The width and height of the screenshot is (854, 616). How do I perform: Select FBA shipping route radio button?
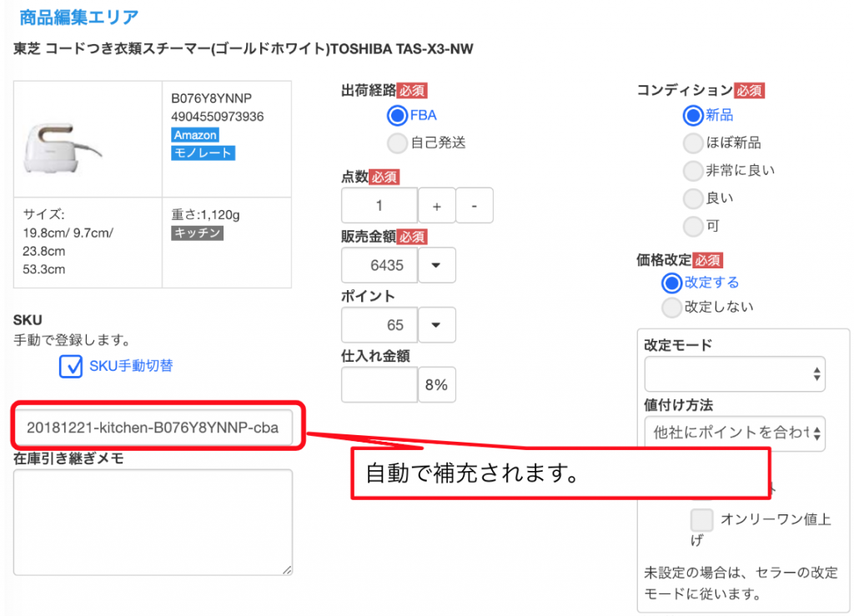click(397, 115)
